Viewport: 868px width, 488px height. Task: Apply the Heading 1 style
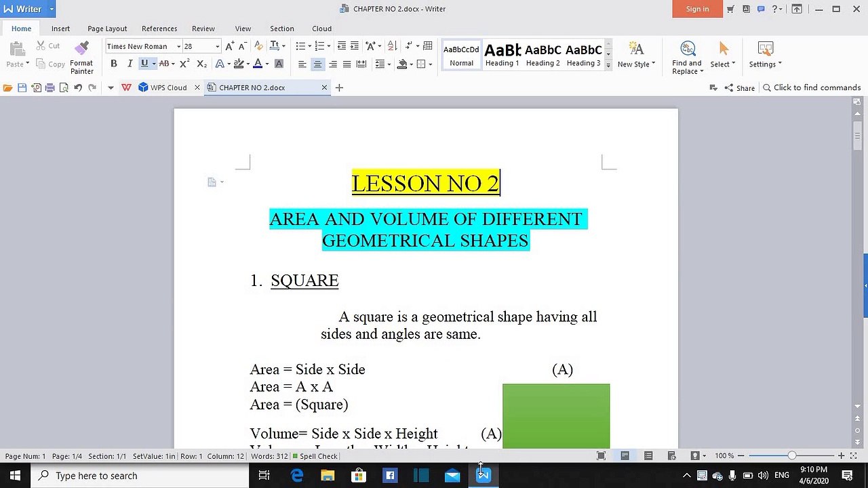(502, 55)
